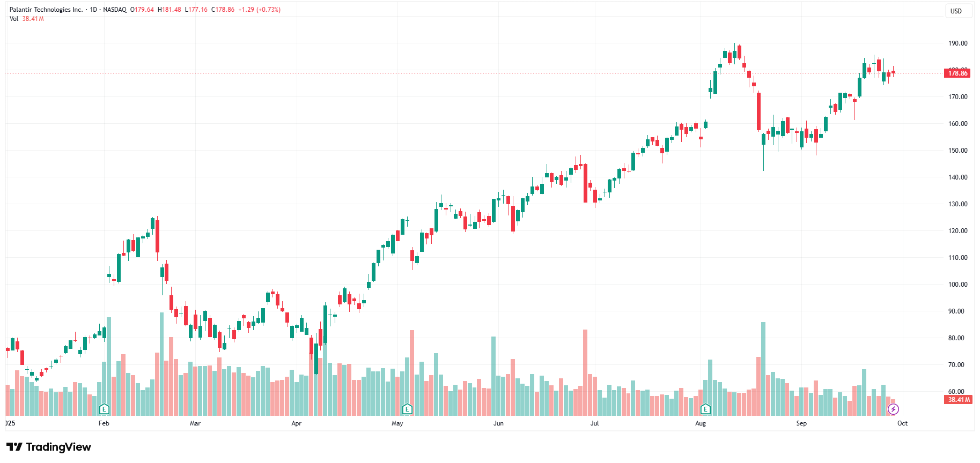
Task: Open the May earnings E marker
Action: (407, 409)
